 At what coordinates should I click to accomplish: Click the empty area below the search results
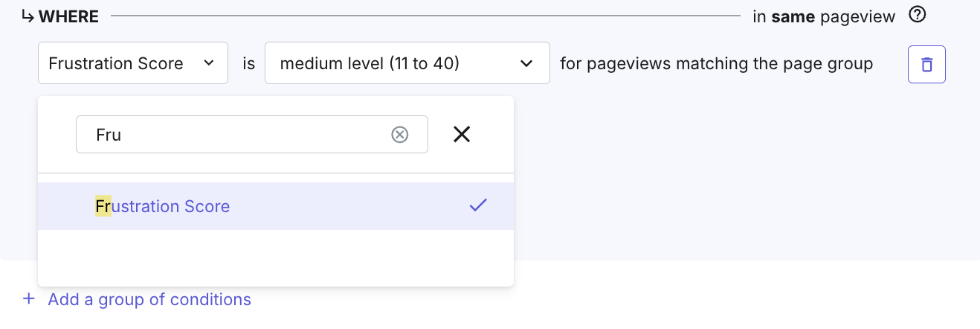[276, 258]
